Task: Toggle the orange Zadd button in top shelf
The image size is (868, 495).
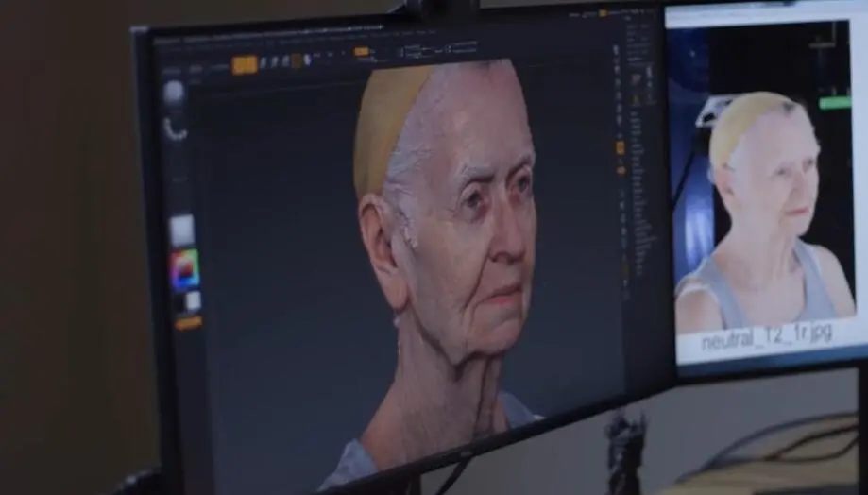Action: (x=362, y=52)
